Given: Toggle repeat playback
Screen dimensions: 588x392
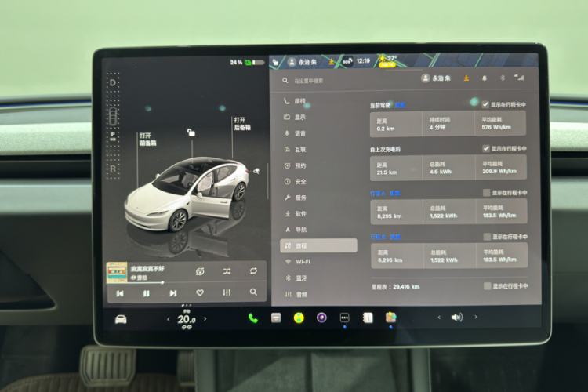Looking at the screenshot, I should tap(253, 270).
